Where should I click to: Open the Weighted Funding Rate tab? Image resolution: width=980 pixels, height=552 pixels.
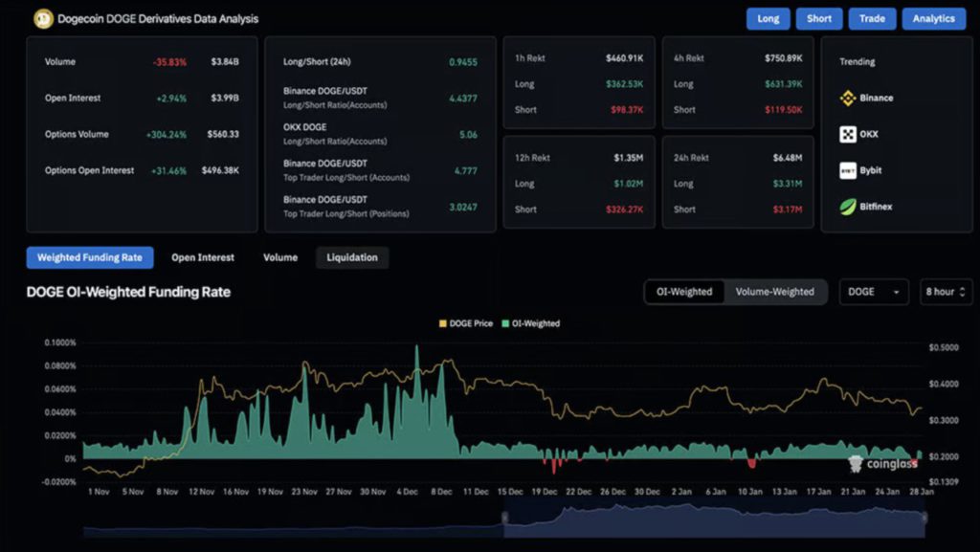[84, 257]
